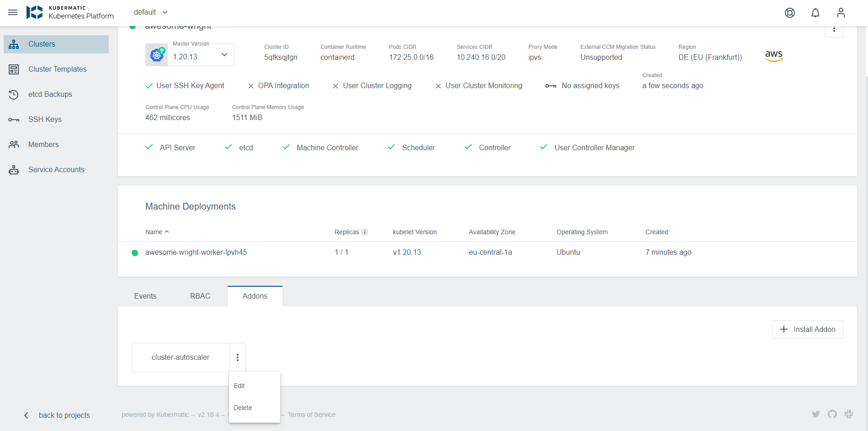Open Kubermatic GitHub link
This screenshot has width=868, height=431.
[x=832, y=414]
